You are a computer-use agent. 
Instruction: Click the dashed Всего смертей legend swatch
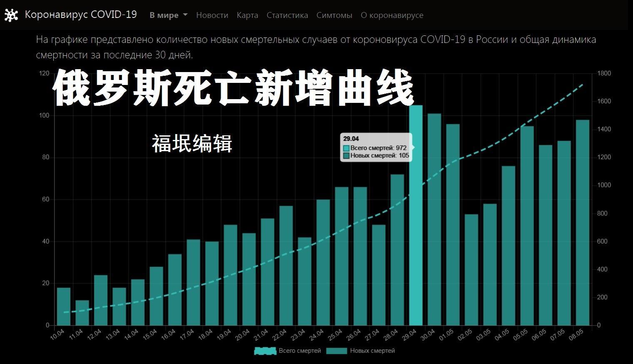(x=265, y=351)
